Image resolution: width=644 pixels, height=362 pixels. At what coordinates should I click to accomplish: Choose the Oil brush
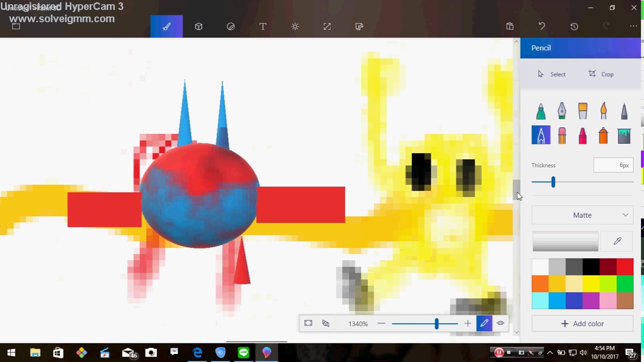tap(583, 111)
